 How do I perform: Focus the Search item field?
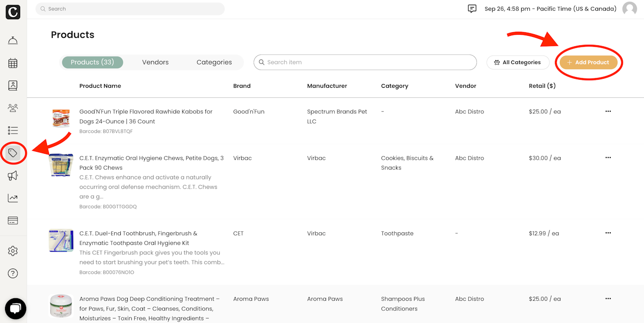pyautogui.click(x=365, y=62)
